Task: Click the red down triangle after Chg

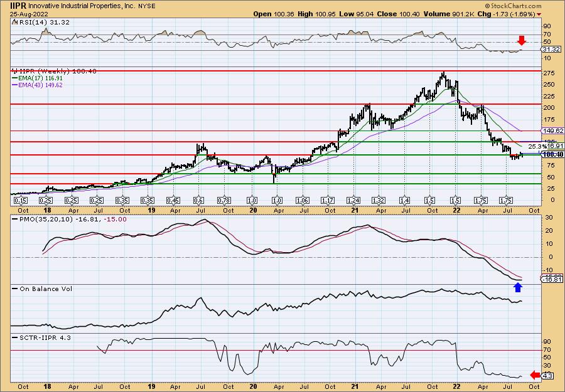Action: (539, 14)
